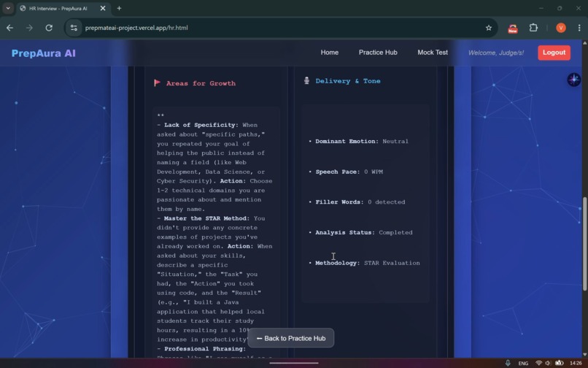
Task: Click the Areas for Growth heading
Action: click(201, 83)
